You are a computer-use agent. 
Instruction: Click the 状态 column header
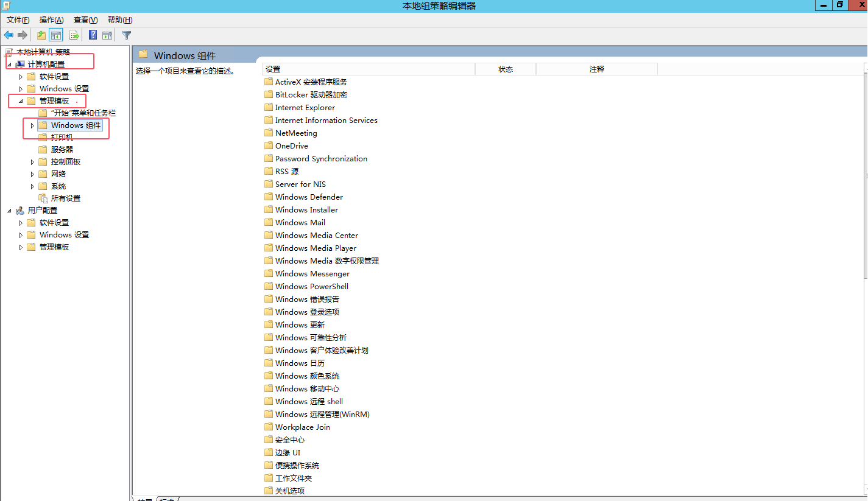[x=505, y=69]
